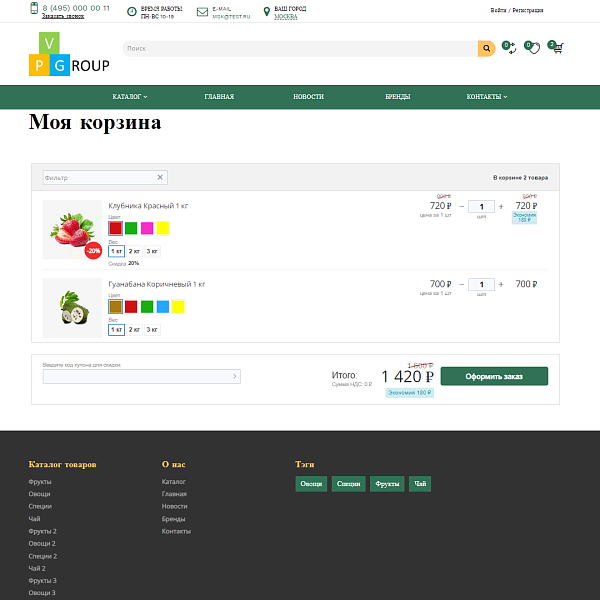Viewport: 600px width, 600px height.
Task: Open the favorites heart icon
Action: [533, 48]
